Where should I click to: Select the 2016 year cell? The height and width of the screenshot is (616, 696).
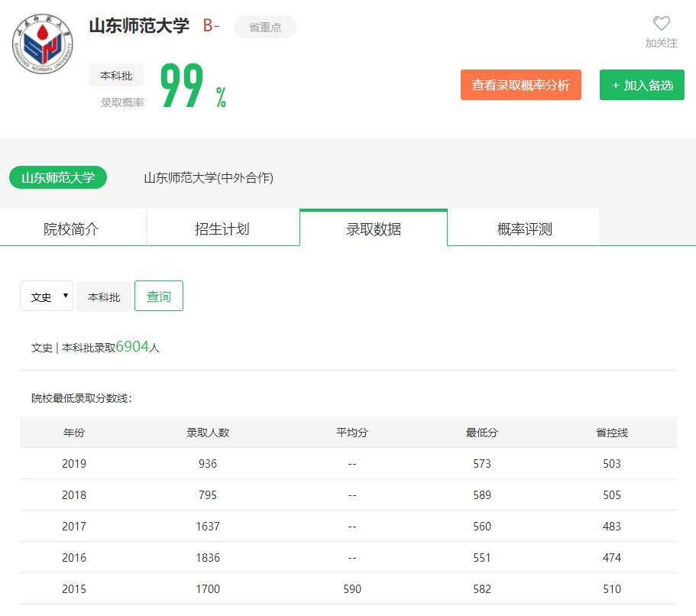[x=74, y=558]
